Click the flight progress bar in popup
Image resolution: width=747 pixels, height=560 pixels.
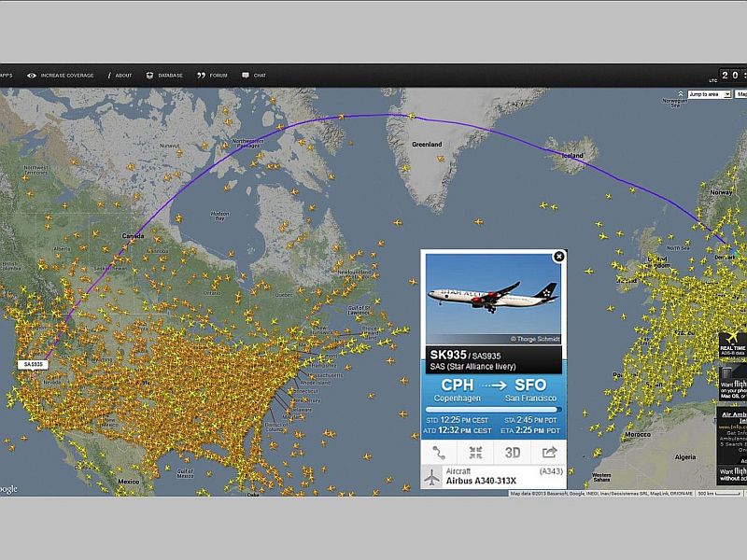[x=493, y=409]
